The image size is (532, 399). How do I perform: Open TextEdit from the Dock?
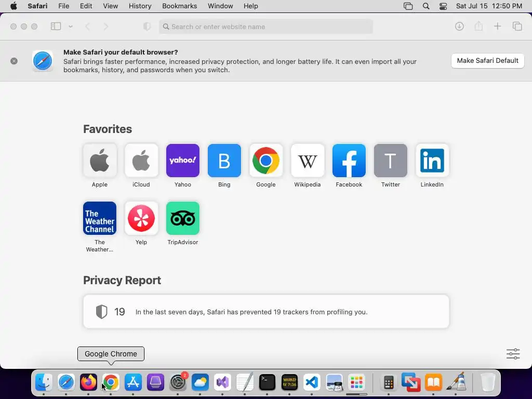[245, 382]
